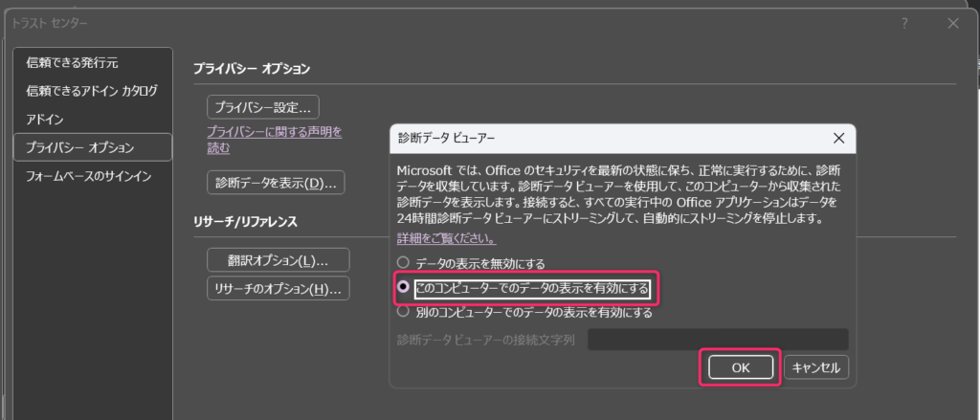Confirm with the OK button
980x420 pixels.
pyautogui.click(x=741, y=367)
